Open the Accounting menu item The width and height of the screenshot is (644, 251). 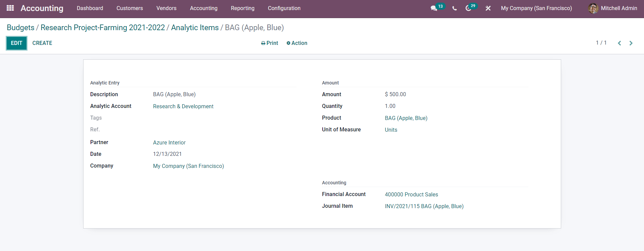point(204,8)
